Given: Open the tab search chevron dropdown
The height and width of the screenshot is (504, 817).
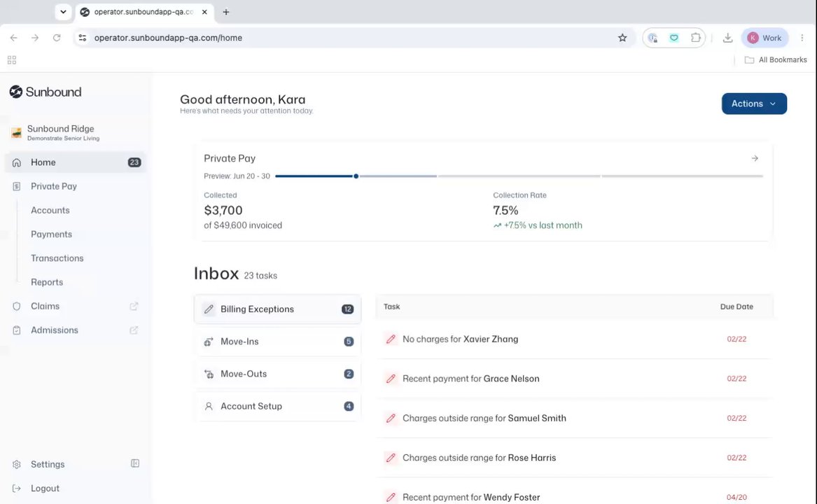Looking at the screenshot, I should 63,11.
